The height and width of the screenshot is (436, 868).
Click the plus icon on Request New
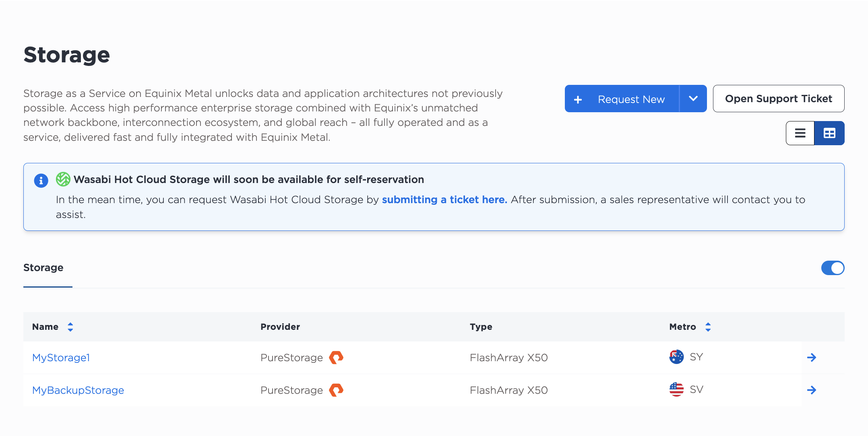tap(578, 99)
